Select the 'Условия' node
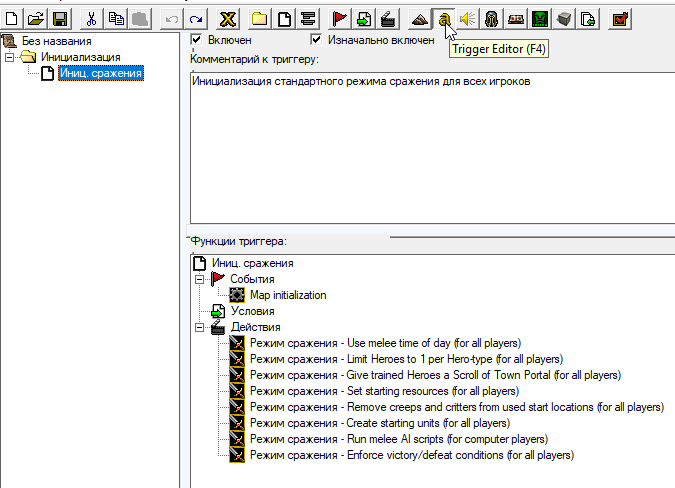This screenshot has width=675, height=488. tap(252, 311)
